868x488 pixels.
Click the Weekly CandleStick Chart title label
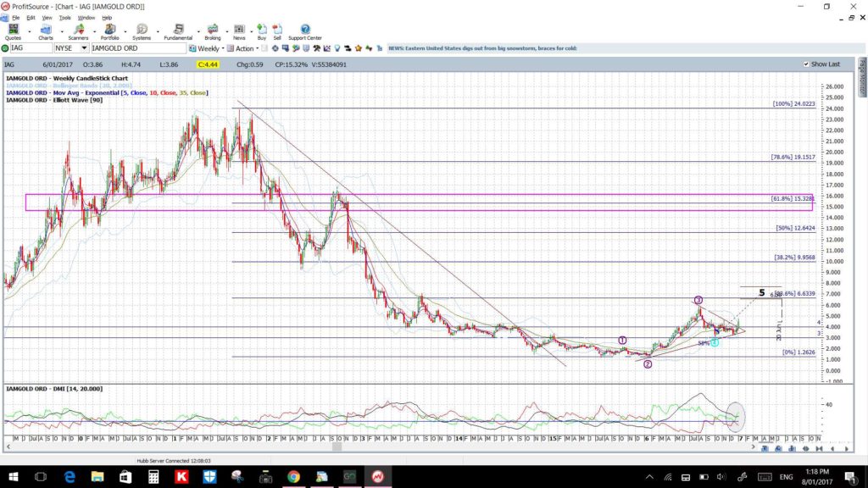(x=67, y=79)
